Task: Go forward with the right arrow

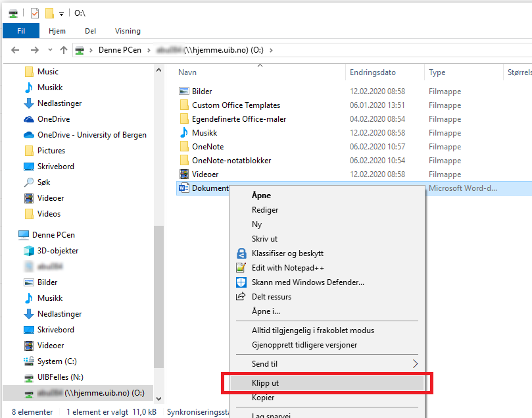Action: pos(35,50)
